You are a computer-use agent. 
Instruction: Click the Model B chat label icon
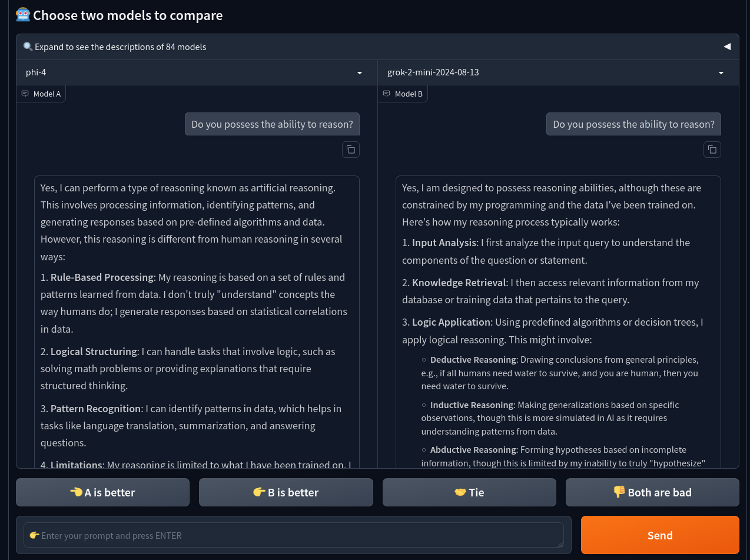[387, 94]
